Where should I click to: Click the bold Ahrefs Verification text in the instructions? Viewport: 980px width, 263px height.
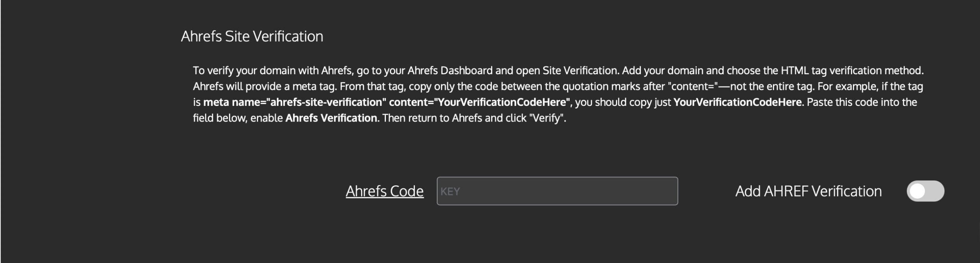[x=331, y=118]
